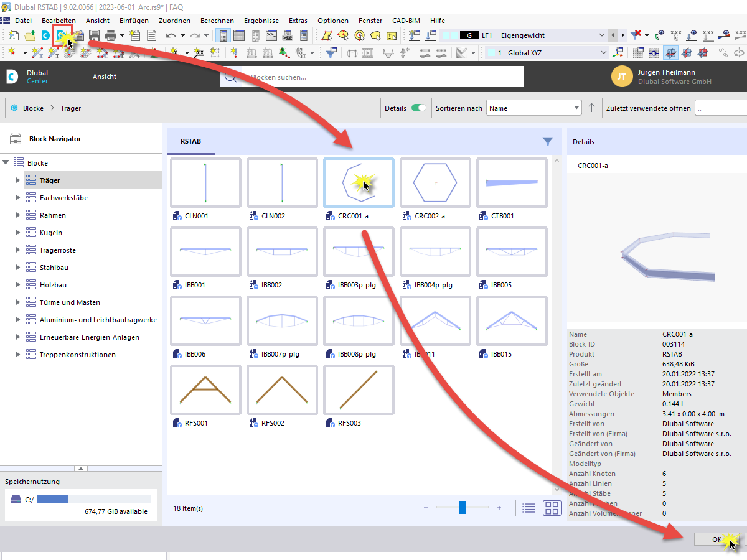Open the Dlubal Center toolbar icon
The image size is (747, 560).
coord(45,35)
